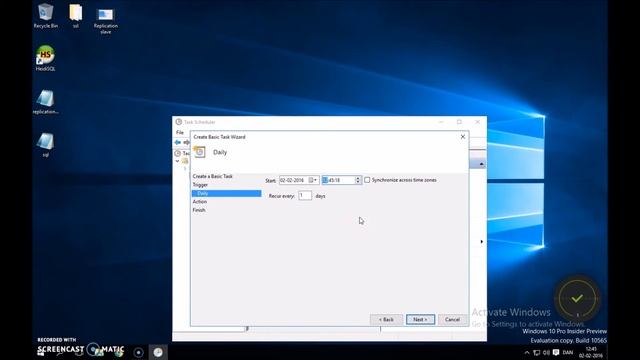
Task: Open the calendar picker for Start date
Action: coord(313,180)
